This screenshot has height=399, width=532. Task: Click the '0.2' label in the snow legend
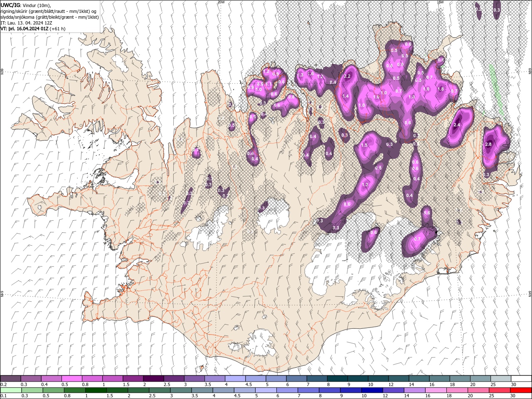pos(4,384)
